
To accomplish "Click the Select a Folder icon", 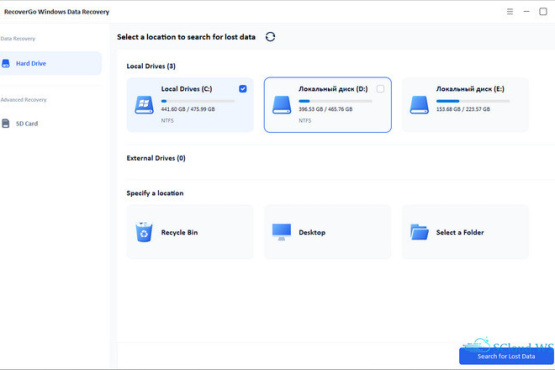I will click(419, 232).
